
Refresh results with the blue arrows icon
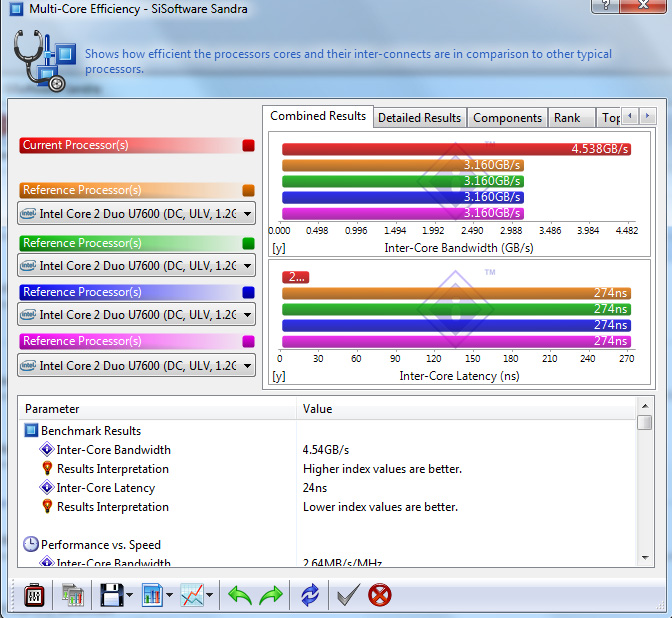click(310, 595)
